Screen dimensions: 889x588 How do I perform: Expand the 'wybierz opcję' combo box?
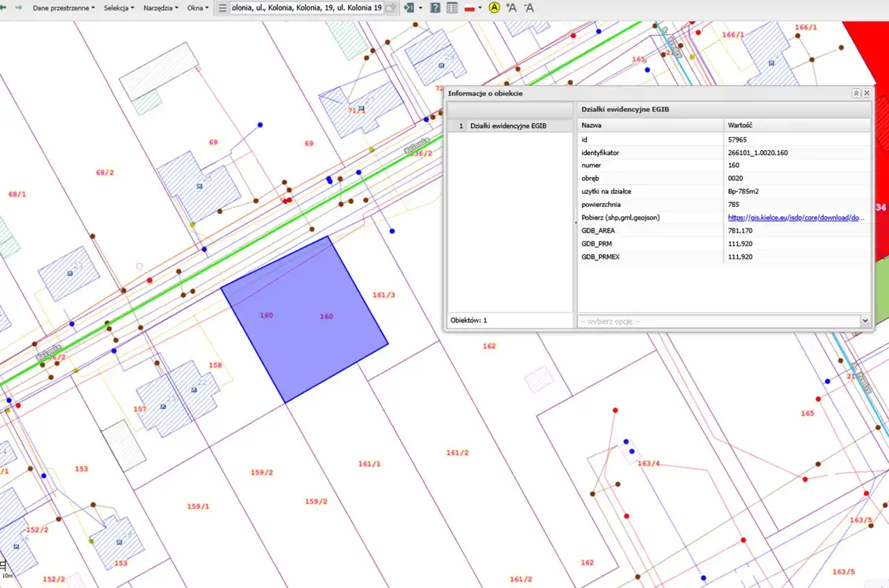click(865, 321)
